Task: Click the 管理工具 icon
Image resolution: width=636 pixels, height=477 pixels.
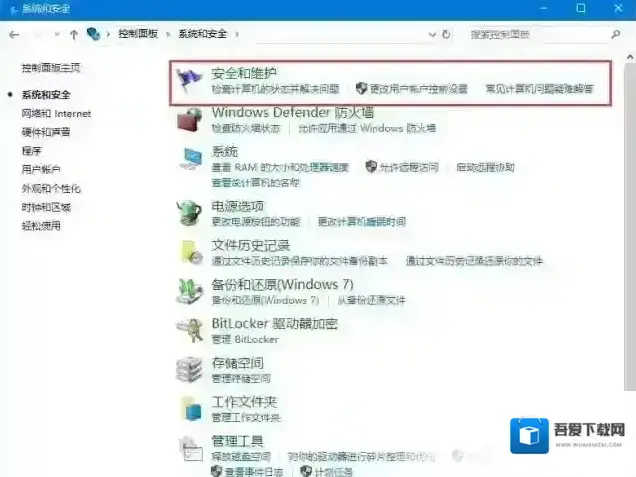Action: (x=191, y=448)
